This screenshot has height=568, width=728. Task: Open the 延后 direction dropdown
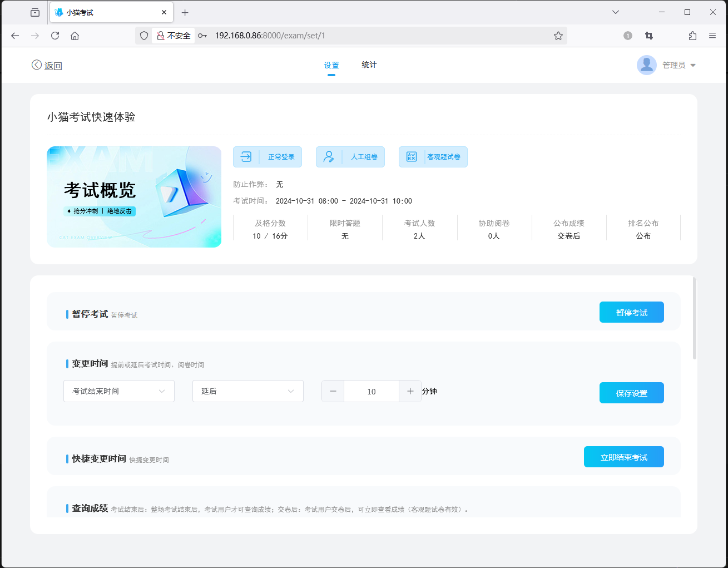tap(248, 391)
